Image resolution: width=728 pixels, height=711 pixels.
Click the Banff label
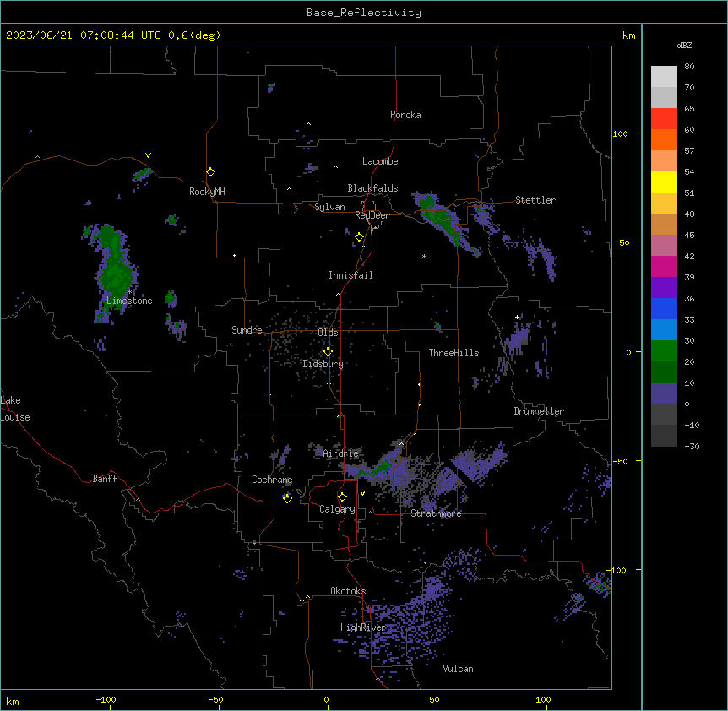(105, 479)
